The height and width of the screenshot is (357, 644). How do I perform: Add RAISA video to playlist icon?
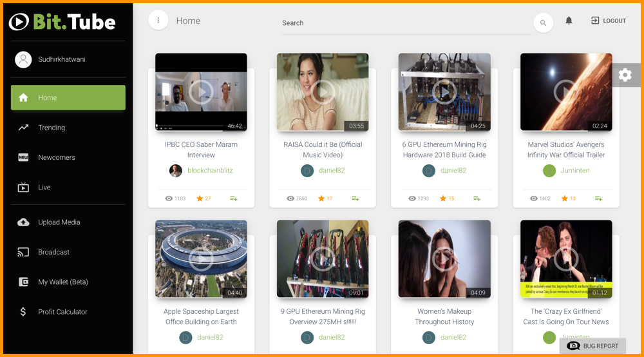point(355,198)
